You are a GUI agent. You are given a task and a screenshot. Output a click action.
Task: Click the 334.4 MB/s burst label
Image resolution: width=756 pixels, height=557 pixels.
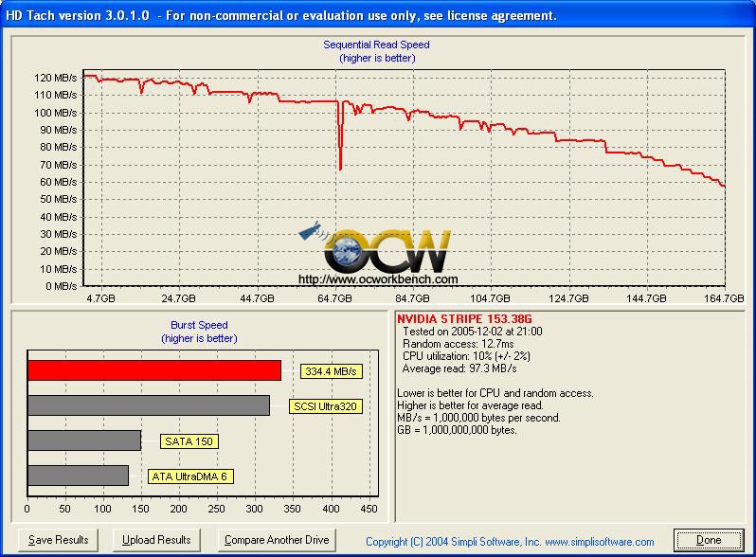[x=332, y=371]
